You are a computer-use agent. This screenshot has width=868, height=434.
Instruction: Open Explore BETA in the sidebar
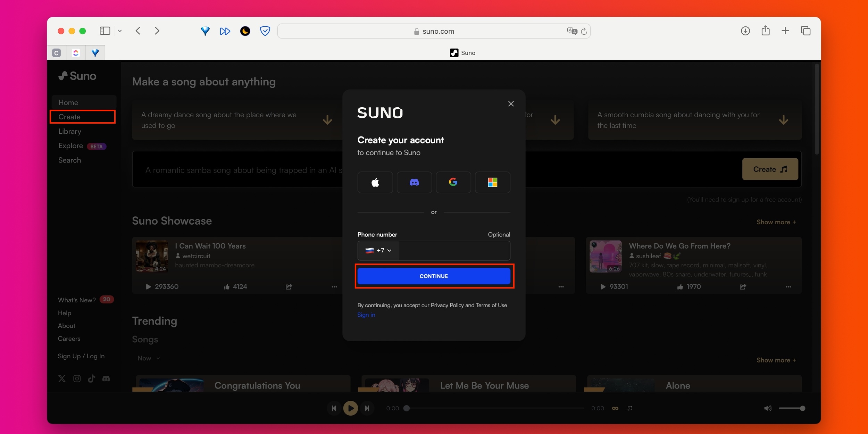pyautogui.click(x=83, y=146)
